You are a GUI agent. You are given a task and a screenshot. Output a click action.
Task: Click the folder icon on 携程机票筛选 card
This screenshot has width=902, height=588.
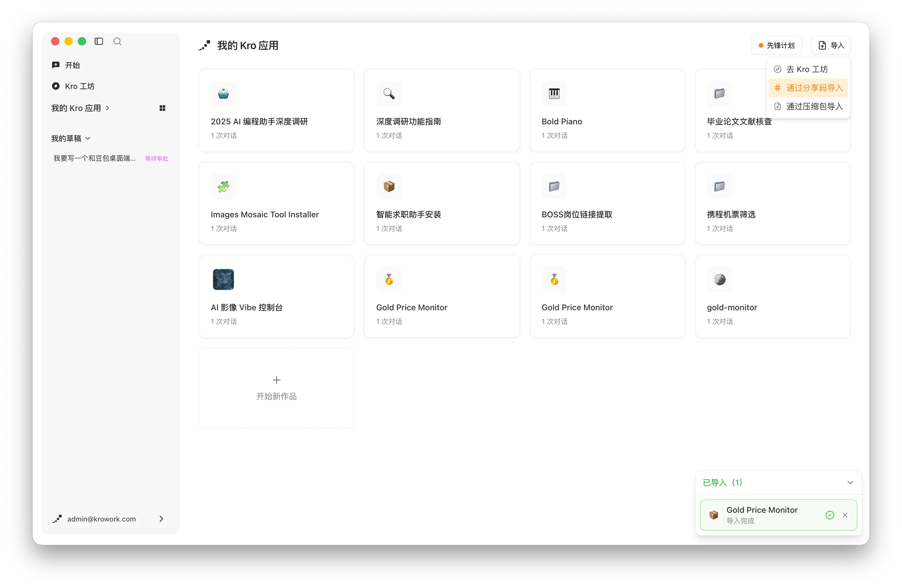[x=719, y=187]
